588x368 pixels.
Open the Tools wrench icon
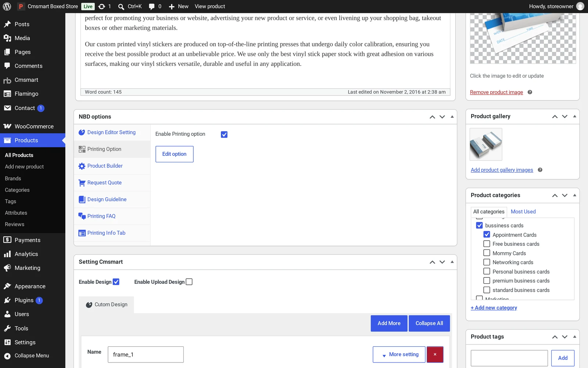click(7, 328)
